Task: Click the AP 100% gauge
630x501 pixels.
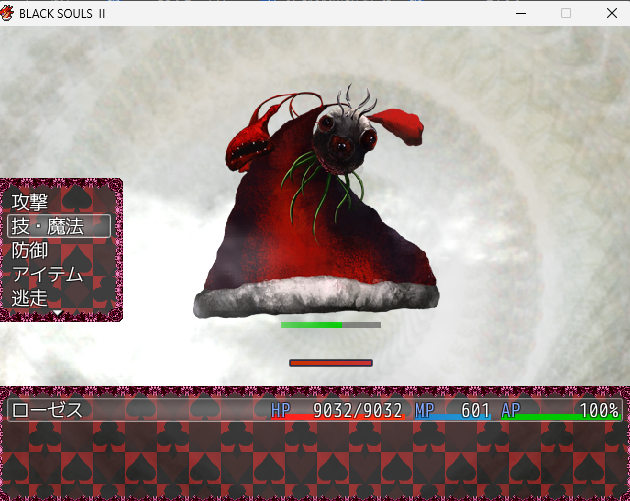Action: point(560,411)
